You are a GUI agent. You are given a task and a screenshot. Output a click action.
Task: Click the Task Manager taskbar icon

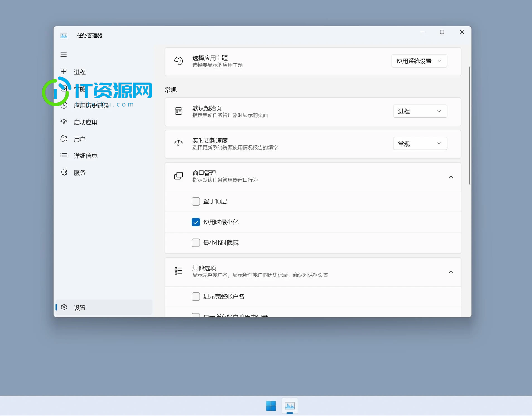point(290,406)
